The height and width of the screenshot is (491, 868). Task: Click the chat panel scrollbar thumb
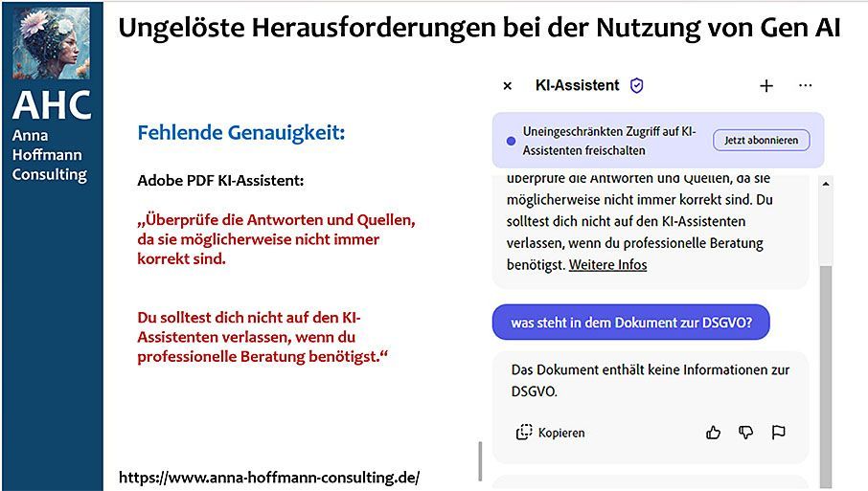pos(826,376)
